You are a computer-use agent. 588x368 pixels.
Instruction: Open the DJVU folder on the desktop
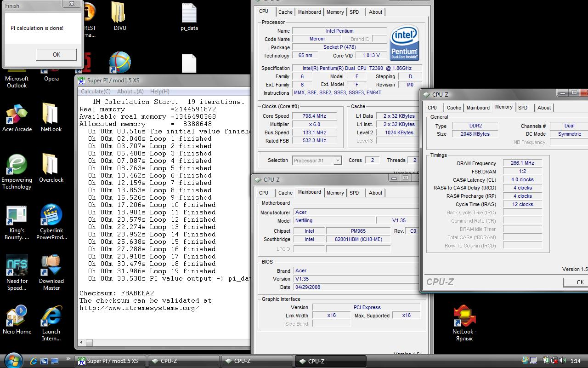click(120, 16)
